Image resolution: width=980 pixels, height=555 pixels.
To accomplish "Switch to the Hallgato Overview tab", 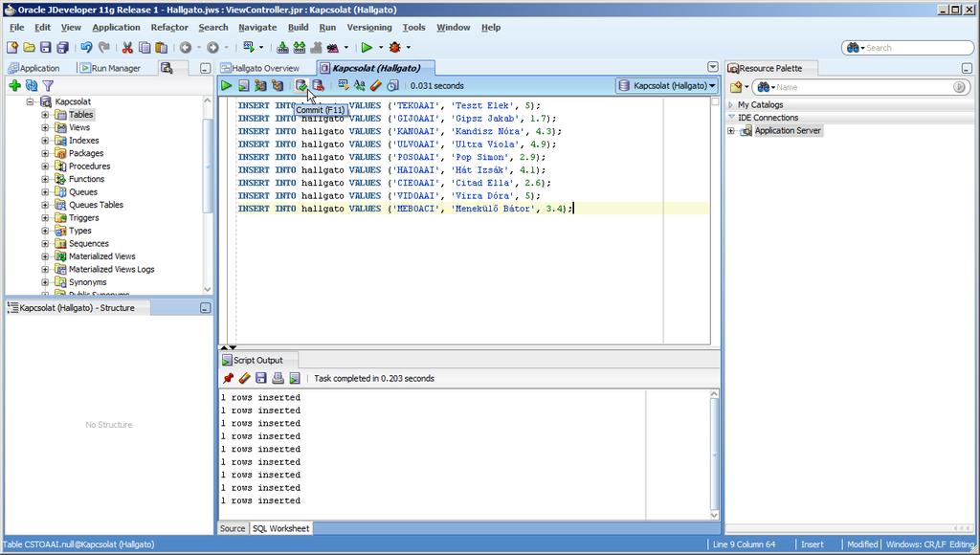I will click(x=260, y=68).
